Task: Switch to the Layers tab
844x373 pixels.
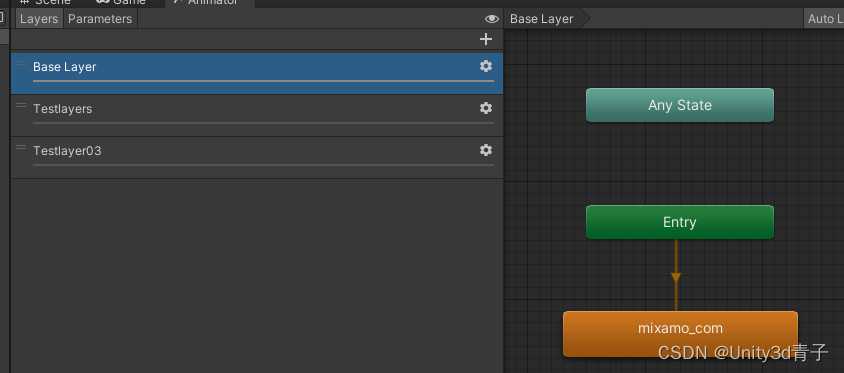Action: tap(39, 19)
